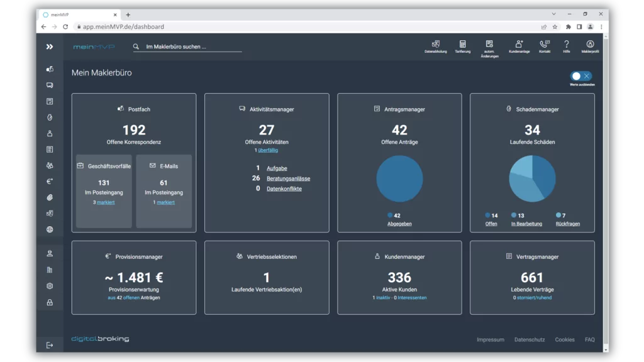Open Hilfe question mark icon

(x=567, y=47)
